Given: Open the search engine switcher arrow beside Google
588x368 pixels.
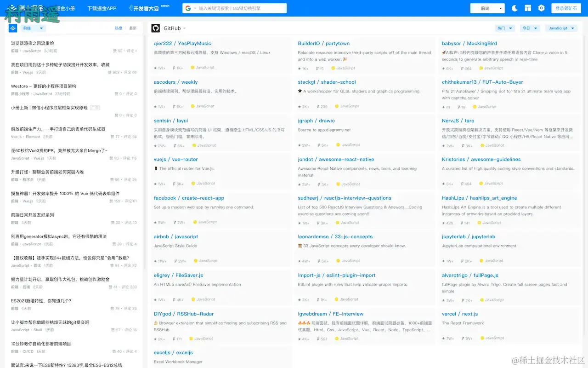Looking at the screenshot, I should pyautogui.click(x=195, y=9).
